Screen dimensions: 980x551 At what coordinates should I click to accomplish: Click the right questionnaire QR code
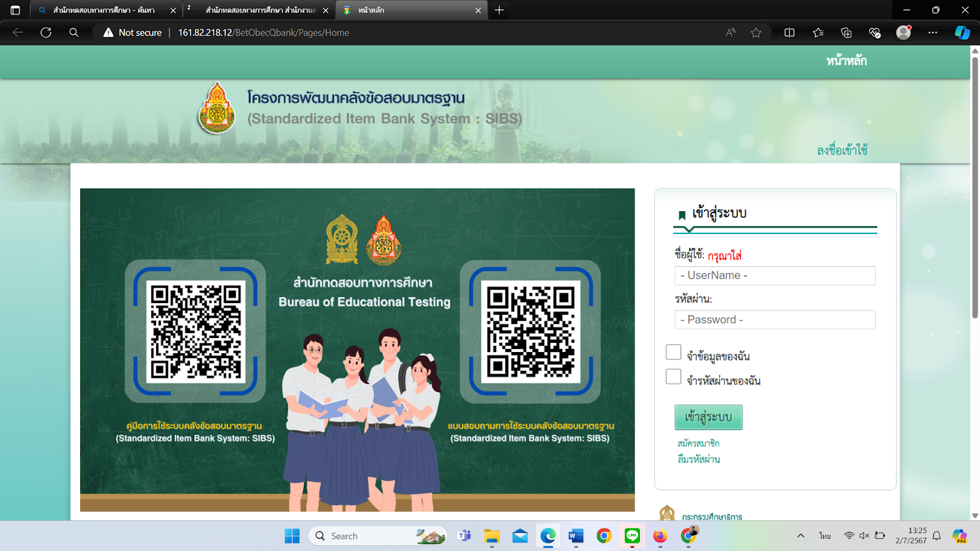(x=530, y=331)
